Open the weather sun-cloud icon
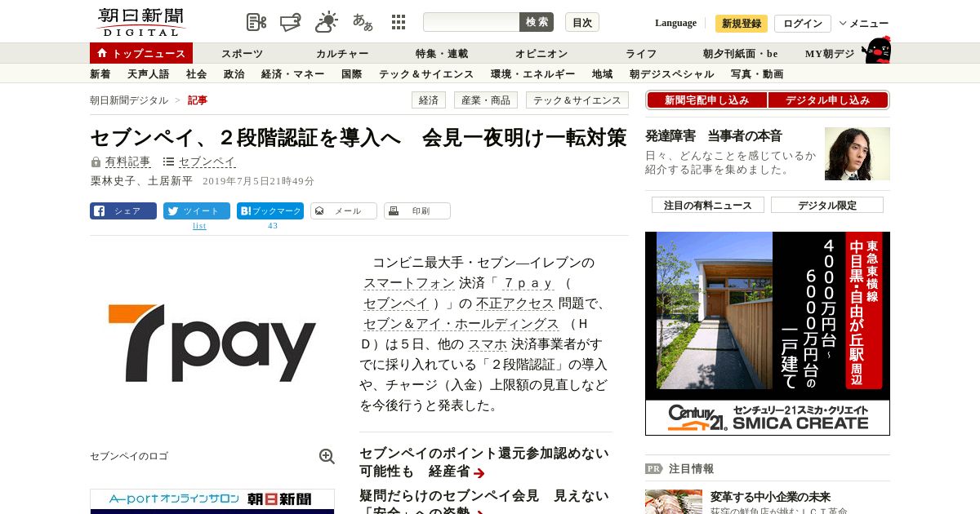This screenshot has width=980, height=514. point(327,22)
